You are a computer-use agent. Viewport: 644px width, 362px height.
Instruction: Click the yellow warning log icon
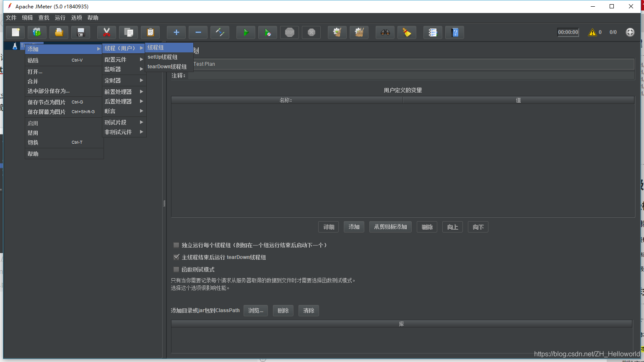click(592, 32)
